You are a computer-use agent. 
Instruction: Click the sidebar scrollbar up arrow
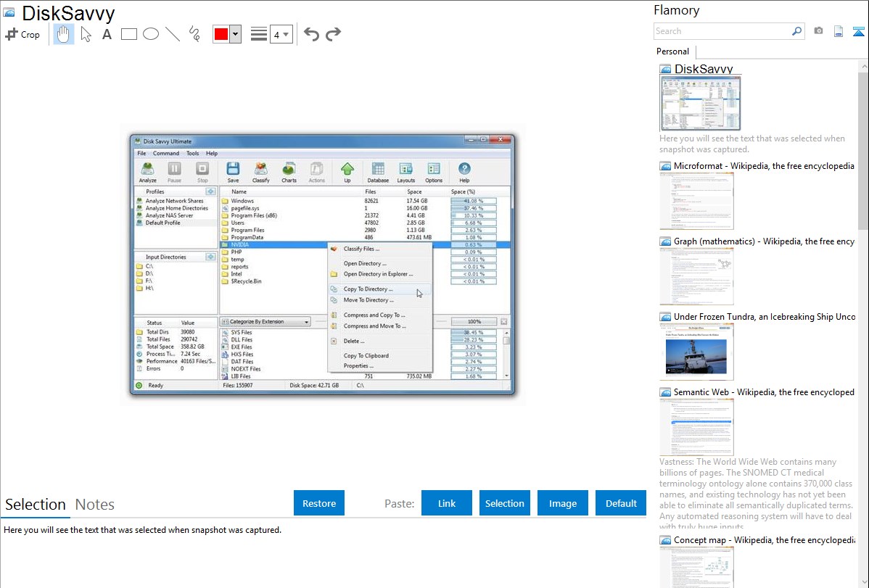click(x=863, y=67)
